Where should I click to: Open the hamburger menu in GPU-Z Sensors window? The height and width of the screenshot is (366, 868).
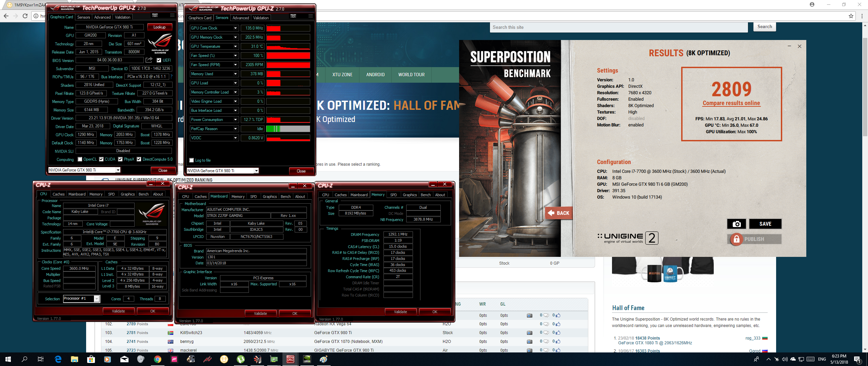pos(311,16)
